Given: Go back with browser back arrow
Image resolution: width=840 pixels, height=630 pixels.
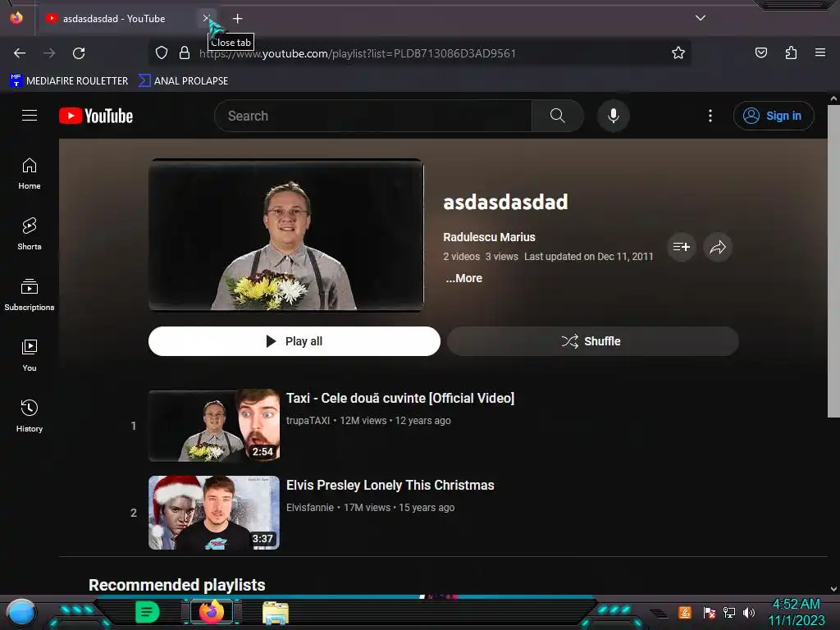Looking at the screenshot, I should pos(20,53).
